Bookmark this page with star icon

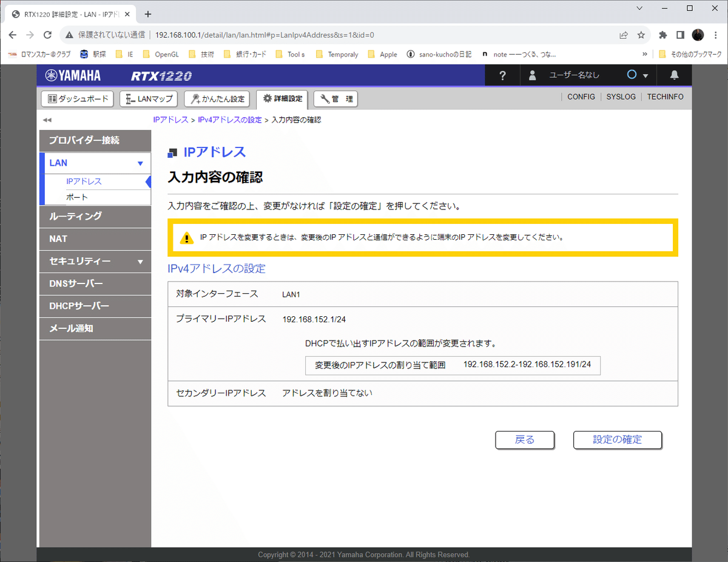pyautogui.click(x=641, y=35)
